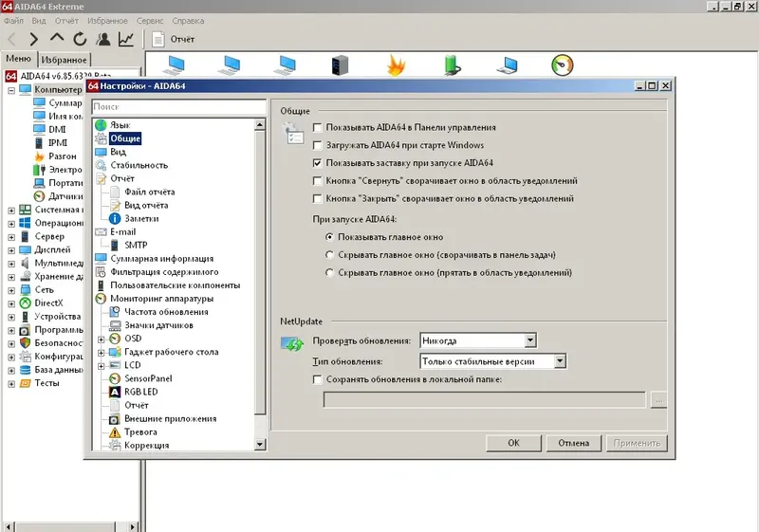Viewport: 759px width, 532px height.
Task: Click the laptop portable icon in main pane
Action: (507, 65)
